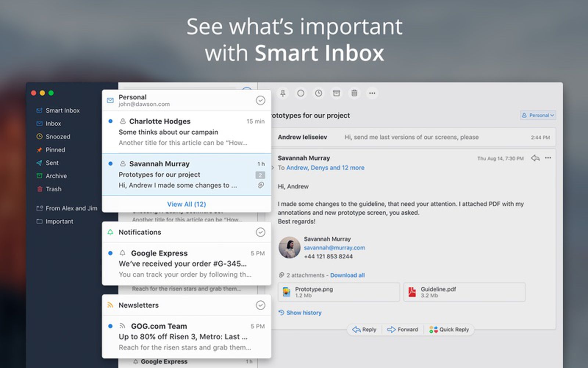The width and height of the screenshot is (588, 368).
Task: Open ellipsis menu on Savannah Murray's message
Action: coord(548,158)
